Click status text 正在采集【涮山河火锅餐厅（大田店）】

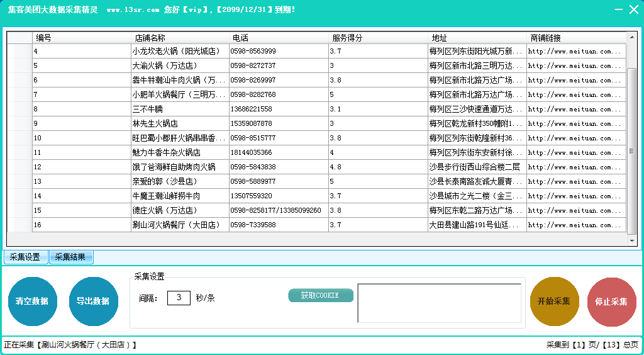click(70, 345)
